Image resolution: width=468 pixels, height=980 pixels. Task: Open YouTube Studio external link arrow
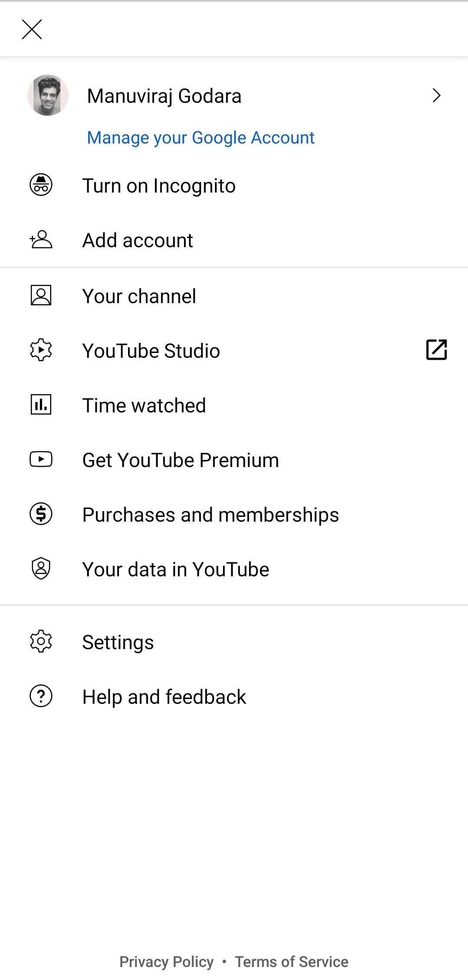436,350
